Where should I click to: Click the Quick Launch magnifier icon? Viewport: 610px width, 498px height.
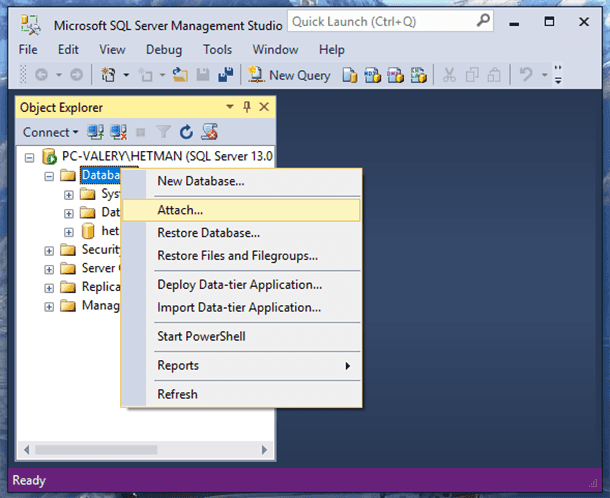(483, 21)
